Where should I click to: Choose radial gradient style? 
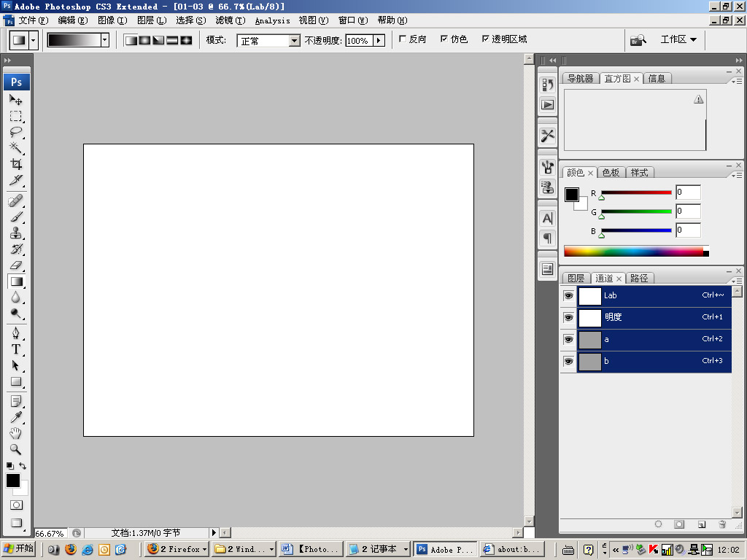click(x=144, y=41)
